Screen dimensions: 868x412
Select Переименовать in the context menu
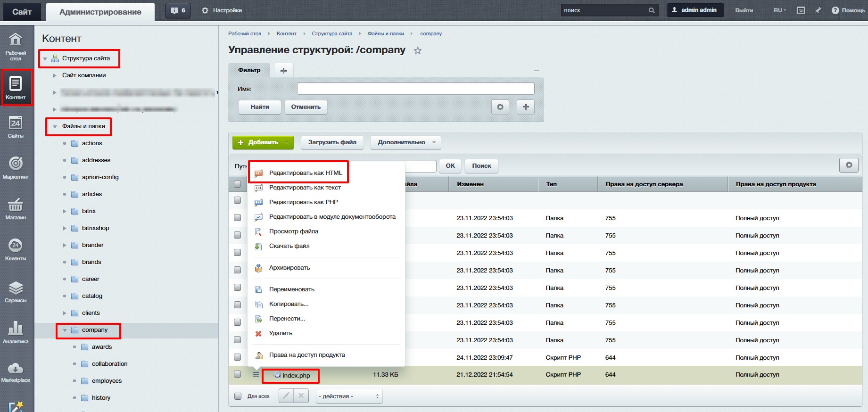[x=291, y=289]
